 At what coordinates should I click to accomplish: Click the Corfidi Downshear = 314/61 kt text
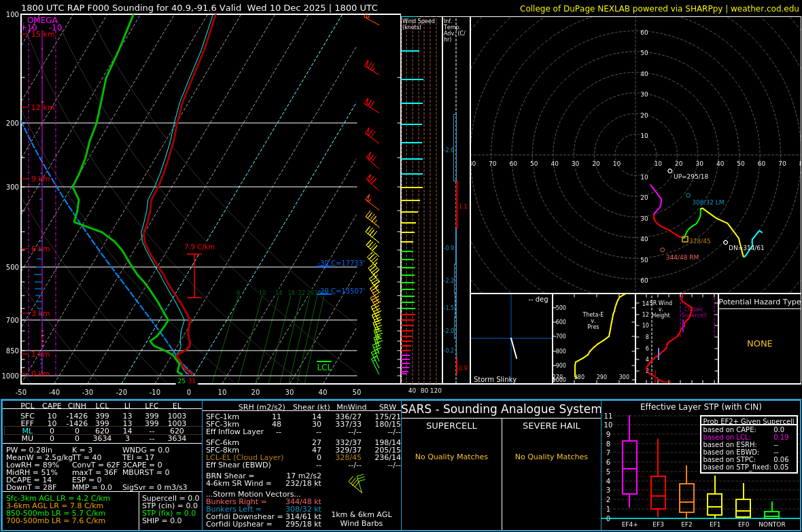(x=264, y=516)
